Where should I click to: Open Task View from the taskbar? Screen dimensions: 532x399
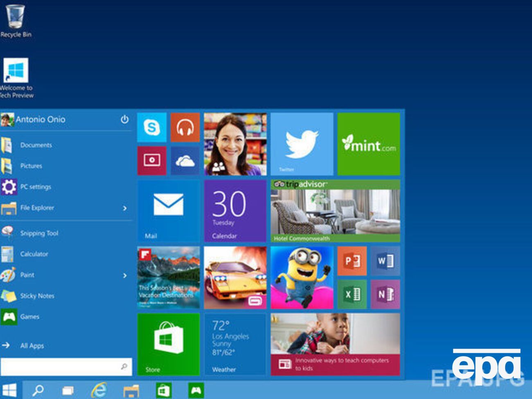coord(68,391)
